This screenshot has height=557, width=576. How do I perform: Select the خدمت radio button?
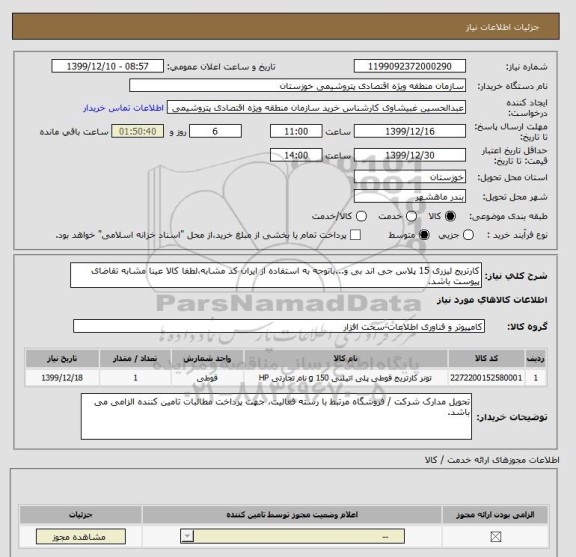coord(411,216)
